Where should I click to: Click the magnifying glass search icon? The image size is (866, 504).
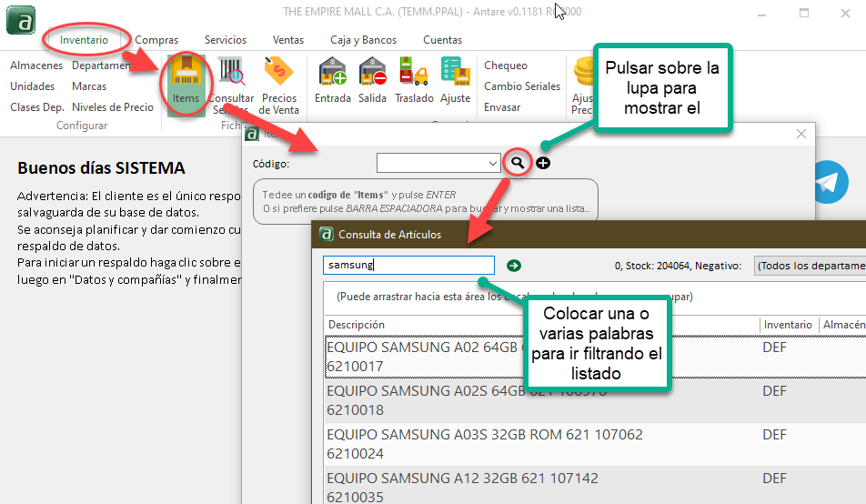[517, 163]
